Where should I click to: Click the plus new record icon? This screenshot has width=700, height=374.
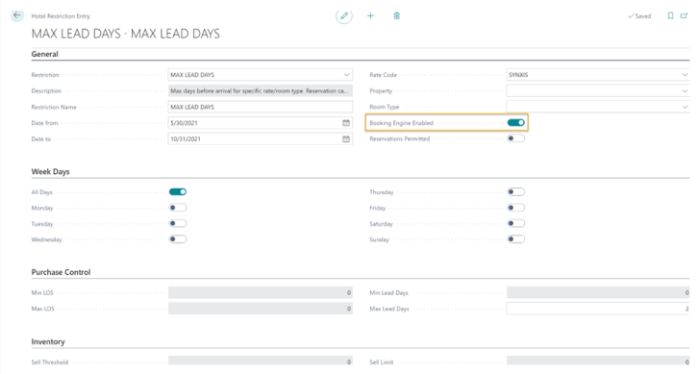(371, 16)
